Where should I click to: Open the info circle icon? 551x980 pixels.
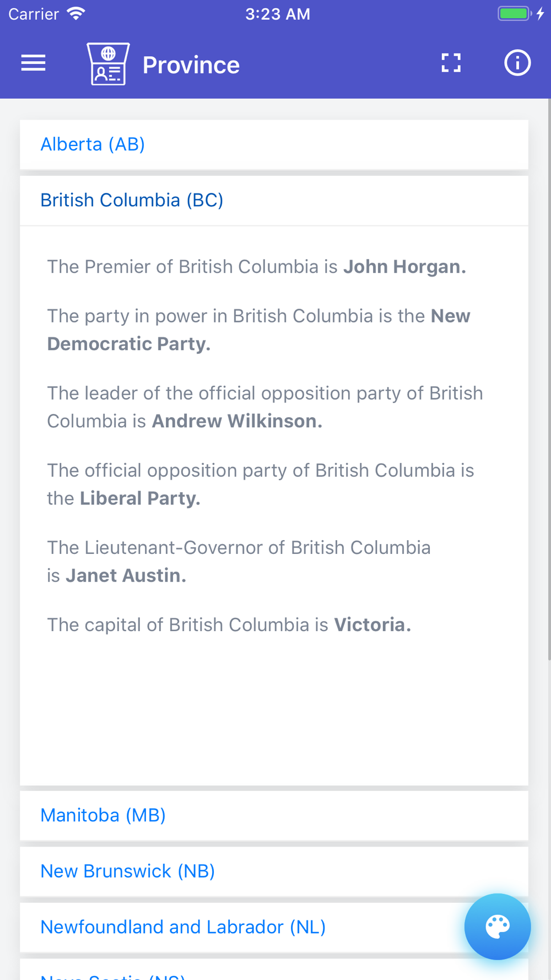pos(517,63)
